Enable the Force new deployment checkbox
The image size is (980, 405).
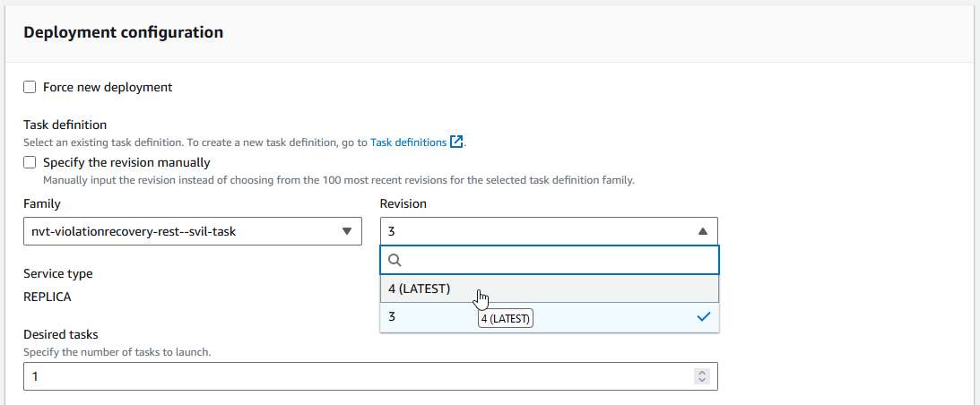(x=30, y=88)
